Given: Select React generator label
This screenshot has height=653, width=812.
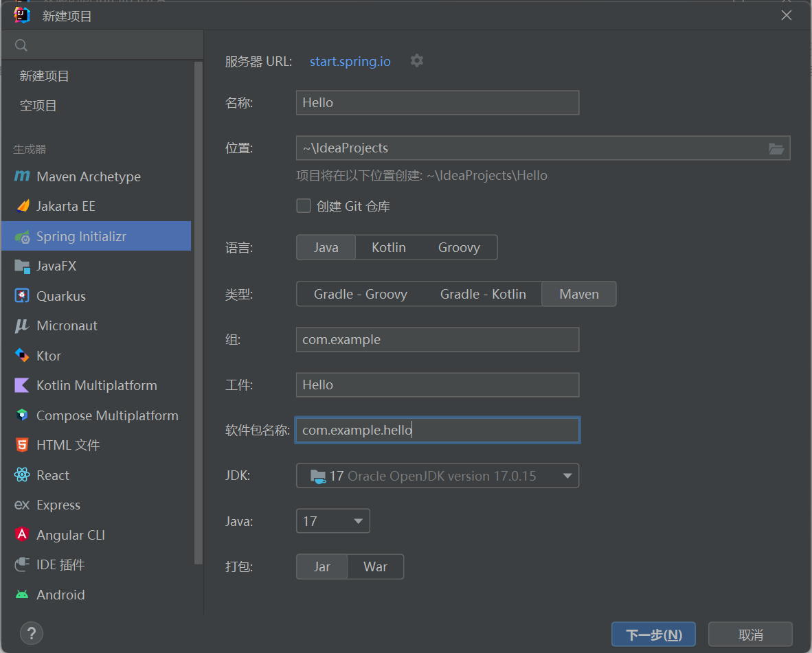Looking at the screenshot, I should (53, 475).
